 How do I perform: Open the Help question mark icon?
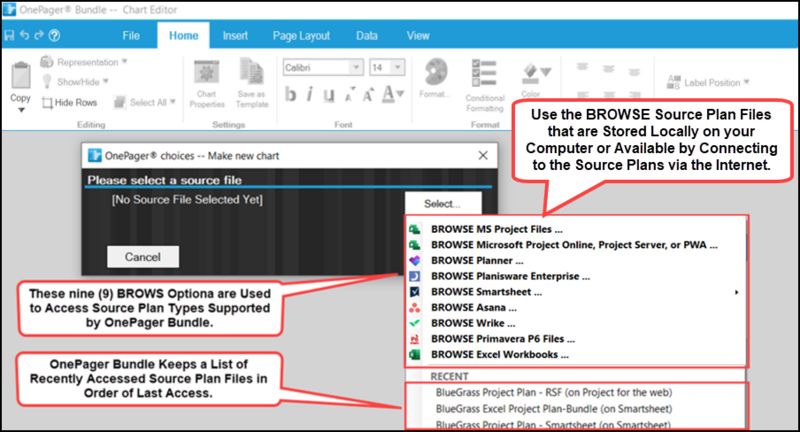pyautogui.click(x=54, y=35)
